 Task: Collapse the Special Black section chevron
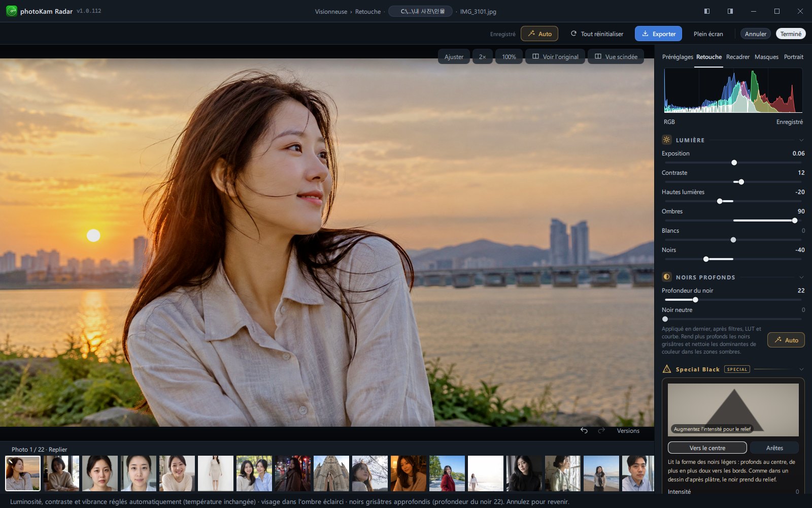801,369
